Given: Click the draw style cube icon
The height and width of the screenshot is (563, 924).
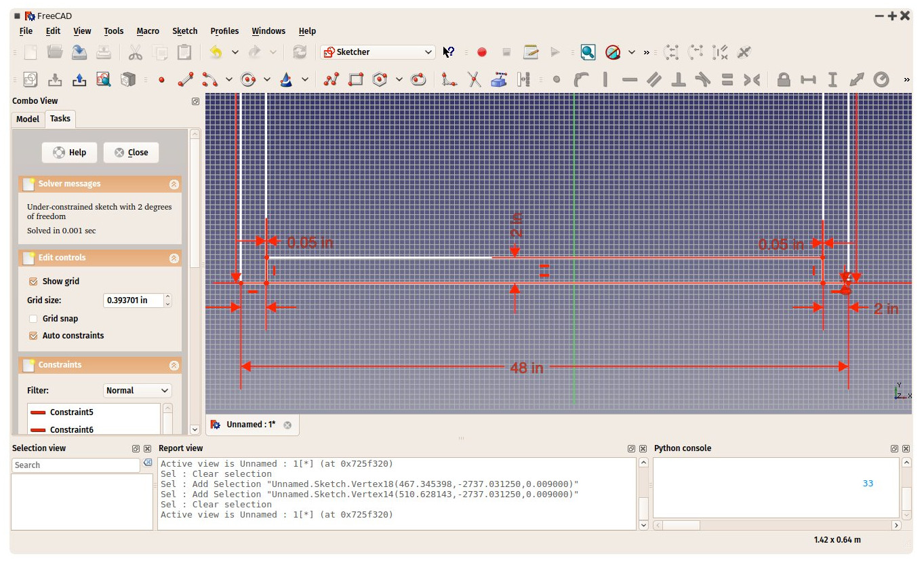Looking at the screenshot, I should 613,52.
